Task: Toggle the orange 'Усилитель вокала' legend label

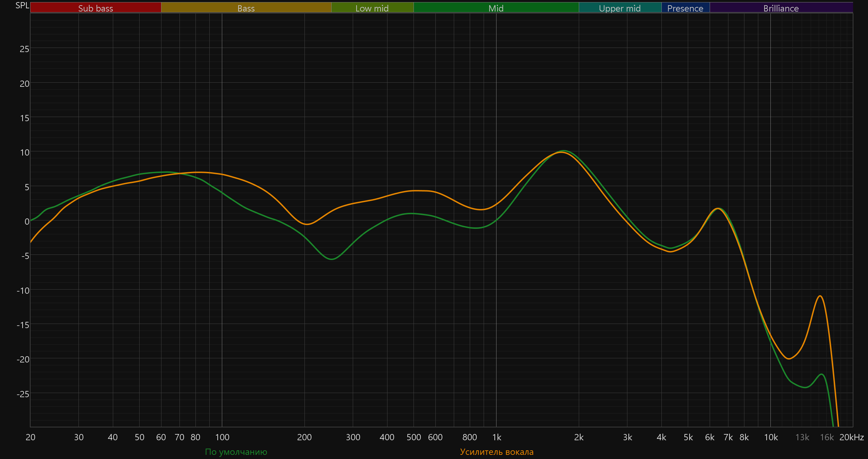Action: click(x=496, y=452)
